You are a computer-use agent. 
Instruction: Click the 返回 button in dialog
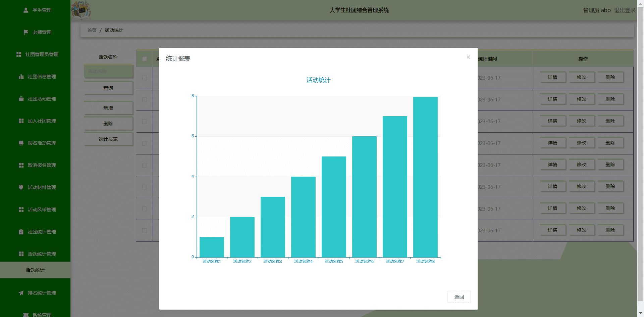click(x=459, y=297)
